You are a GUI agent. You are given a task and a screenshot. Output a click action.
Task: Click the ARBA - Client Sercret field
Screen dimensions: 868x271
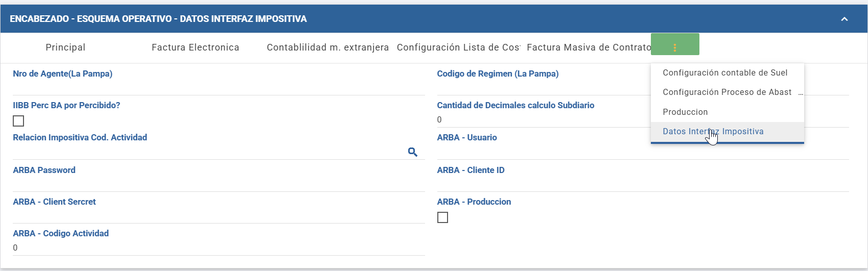coord(219,216)
